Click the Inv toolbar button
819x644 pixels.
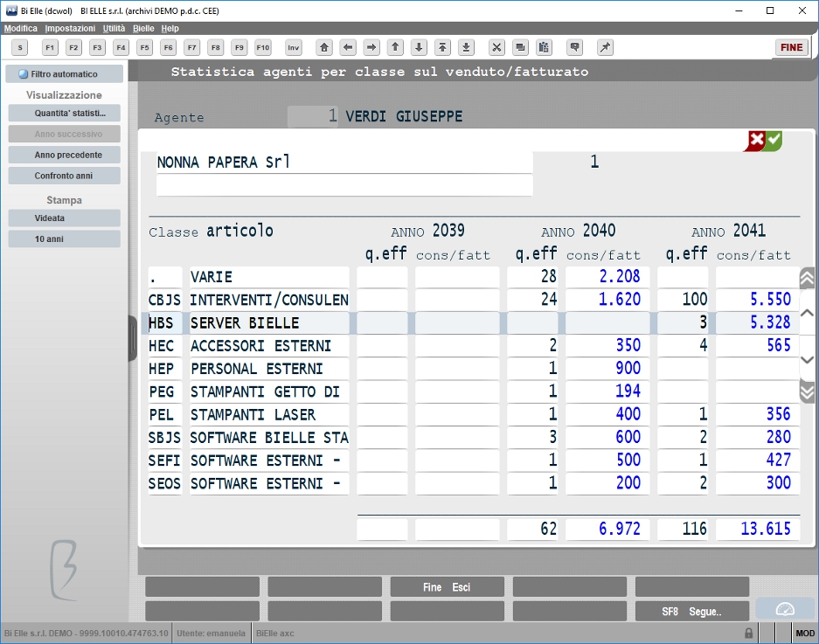click(294, 47)
